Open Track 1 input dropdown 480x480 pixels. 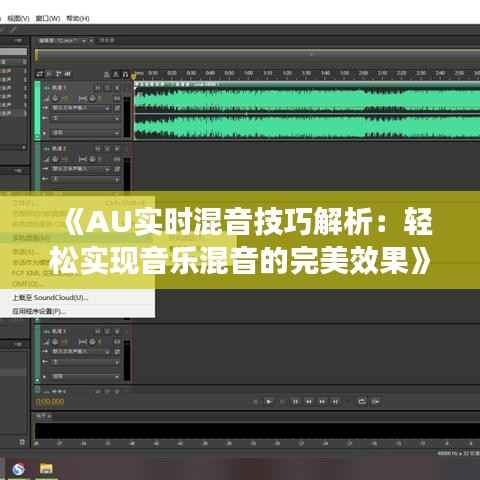point(81,108)
